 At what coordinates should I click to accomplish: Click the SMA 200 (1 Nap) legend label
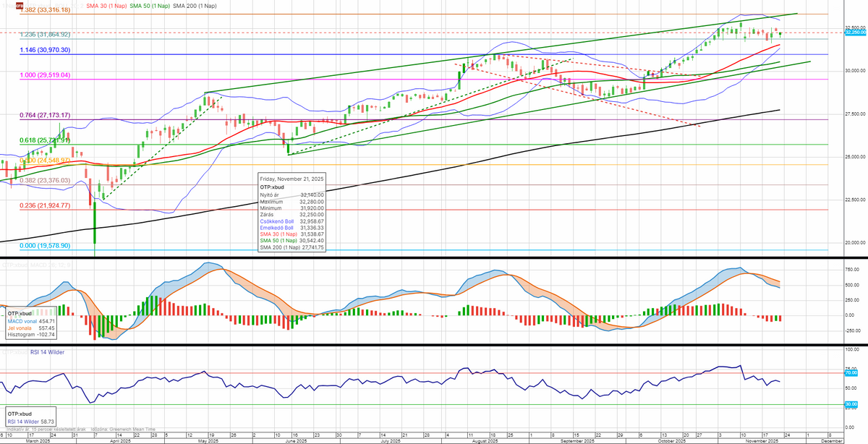coord(197,6)
